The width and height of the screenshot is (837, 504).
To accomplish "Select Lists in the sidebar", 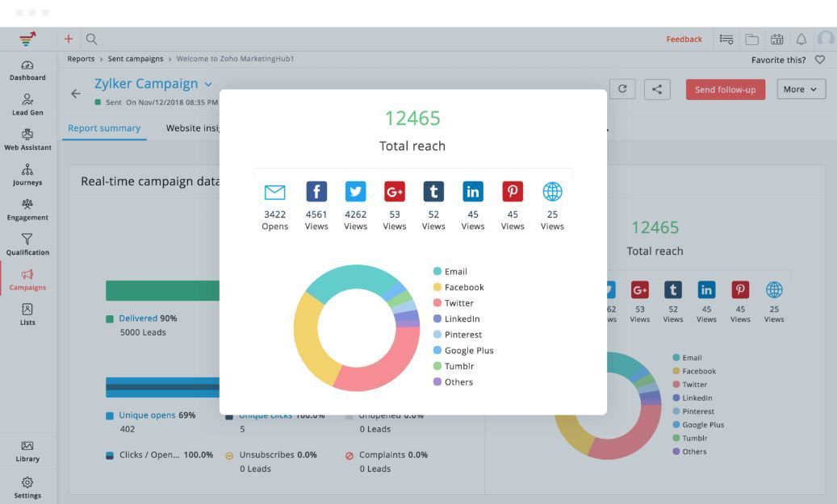I will click(x=27, y=315).
